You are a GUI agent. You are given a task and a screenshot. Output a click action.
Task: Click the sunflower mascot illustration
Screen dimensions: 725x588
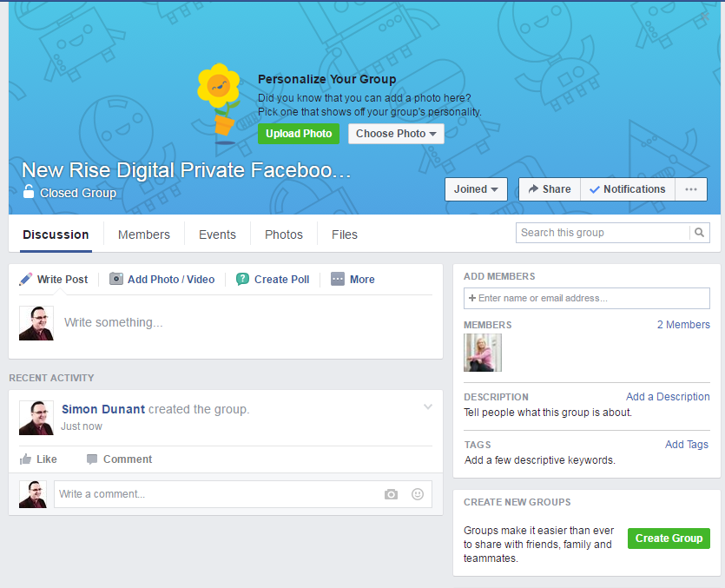219,104
